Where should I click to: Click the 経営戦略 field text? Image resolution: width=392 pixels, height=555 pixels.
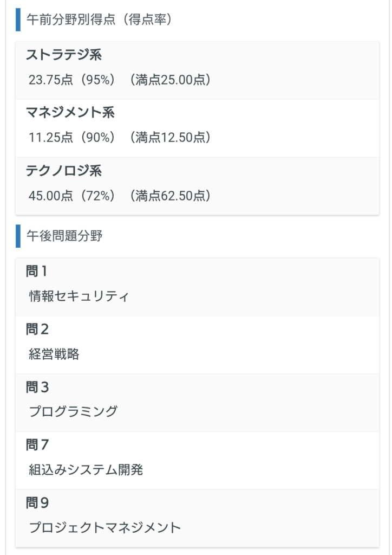[x=54, y=354]
